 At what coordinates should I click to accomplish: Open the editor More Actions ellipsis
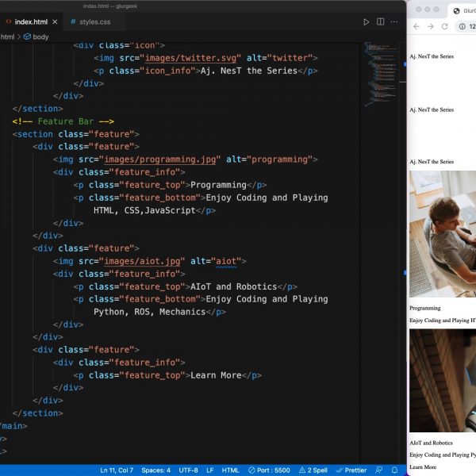click(x=393, y=21)
